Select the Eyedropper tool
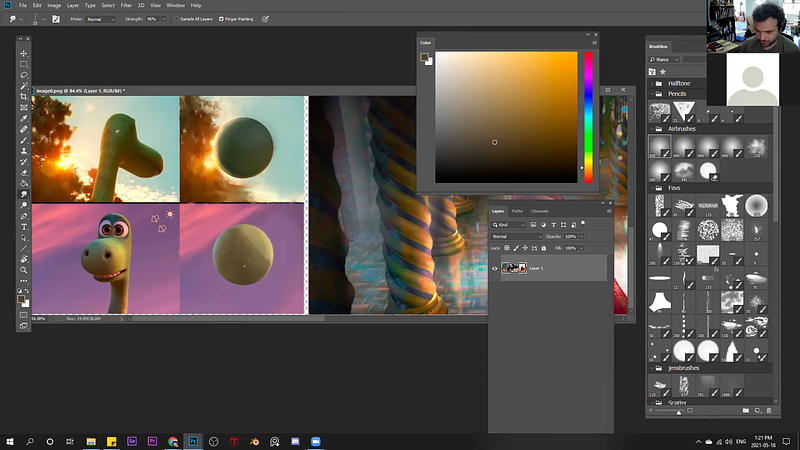Viewport: 800px width, 450px height. (x=23, y=118)
